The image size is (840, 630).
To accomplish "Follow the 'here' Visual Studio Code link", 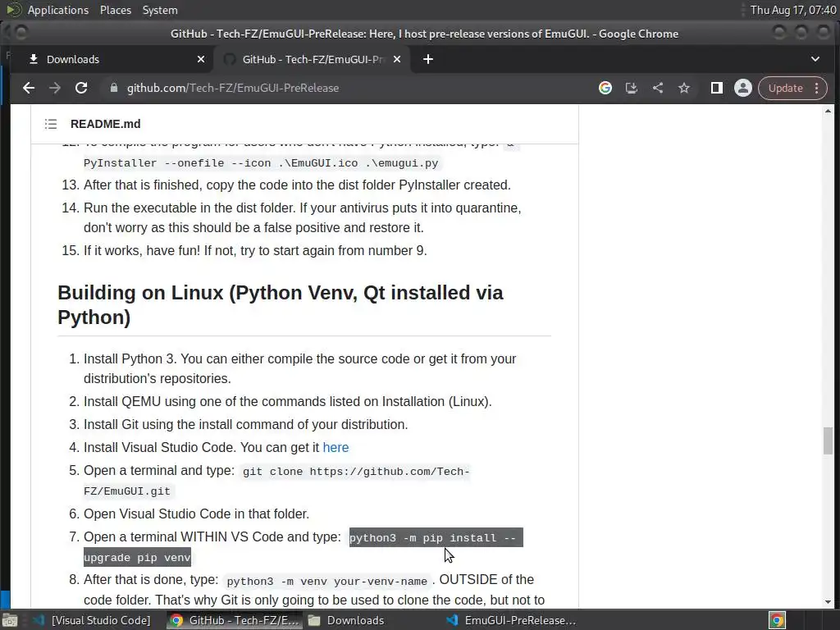I will [x=336, y=447].
